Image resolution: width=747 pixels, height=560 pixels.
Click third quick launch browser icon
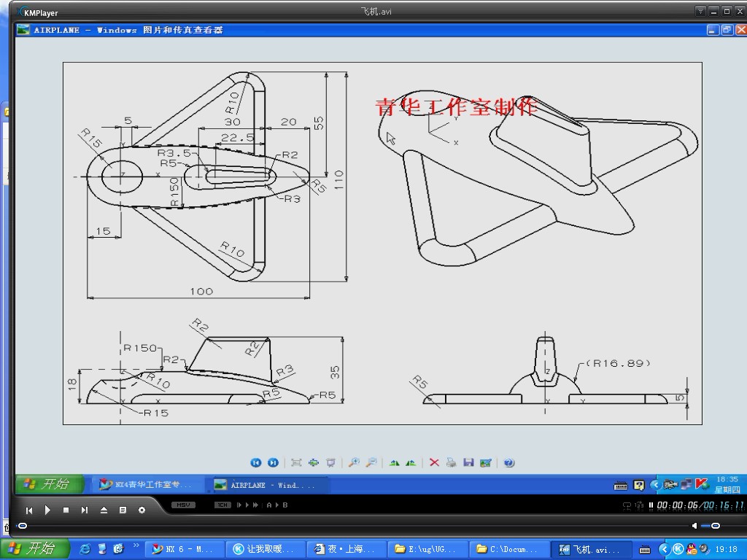[118, 549]
